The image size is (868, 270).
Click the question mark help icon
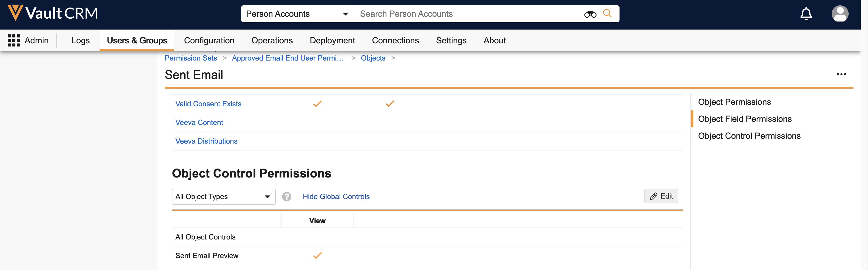coord(287,197)
